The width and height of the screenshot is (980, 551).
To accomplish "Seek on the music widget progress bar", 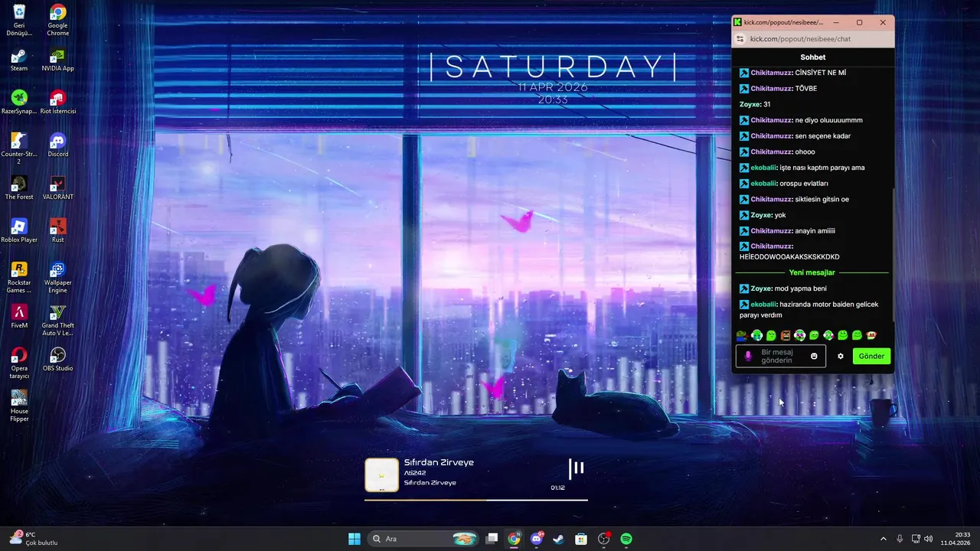I will (x=475, y=500).
